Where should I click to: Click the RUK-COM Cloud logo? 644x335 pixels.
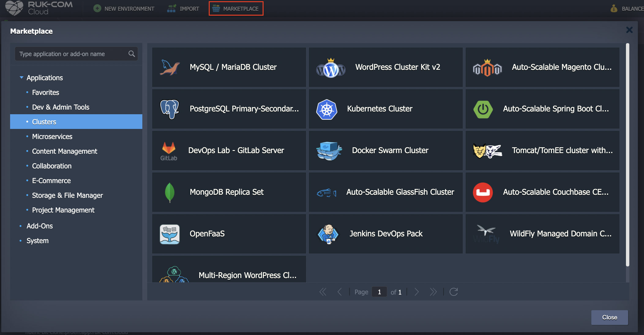click(39, 8)
